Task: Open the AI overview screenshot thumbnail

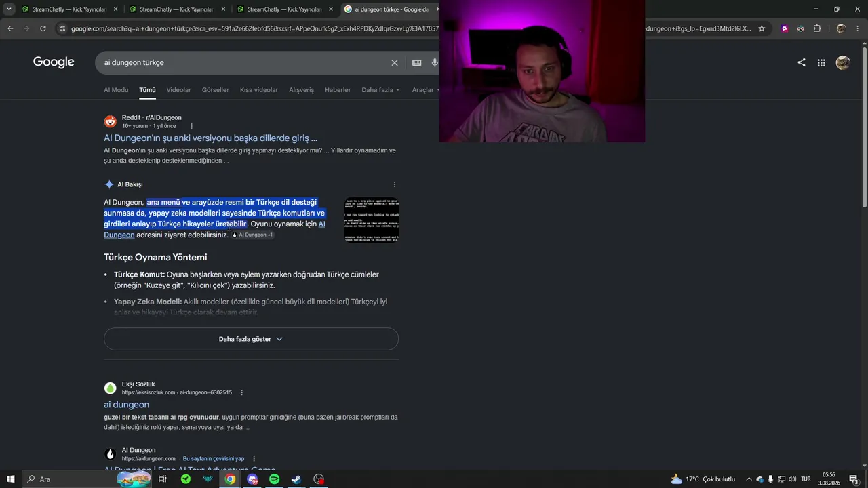Action: tap(372, 220)
